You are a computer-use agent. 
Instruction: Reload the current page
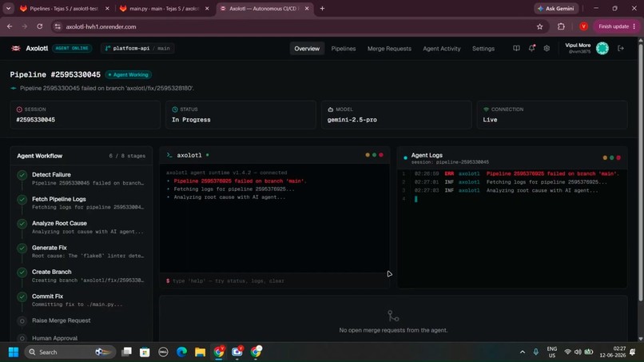click(39, 26)
